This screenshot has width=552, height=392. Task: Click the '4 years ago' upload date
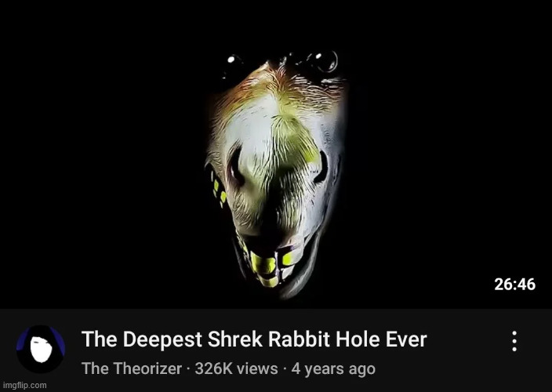[x=333, y=369]
